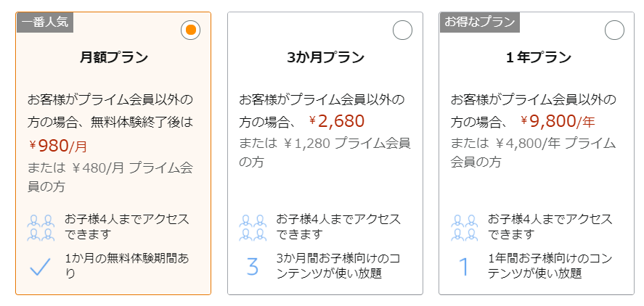Click the 一番人気 badge

click(x=45, y=22)
